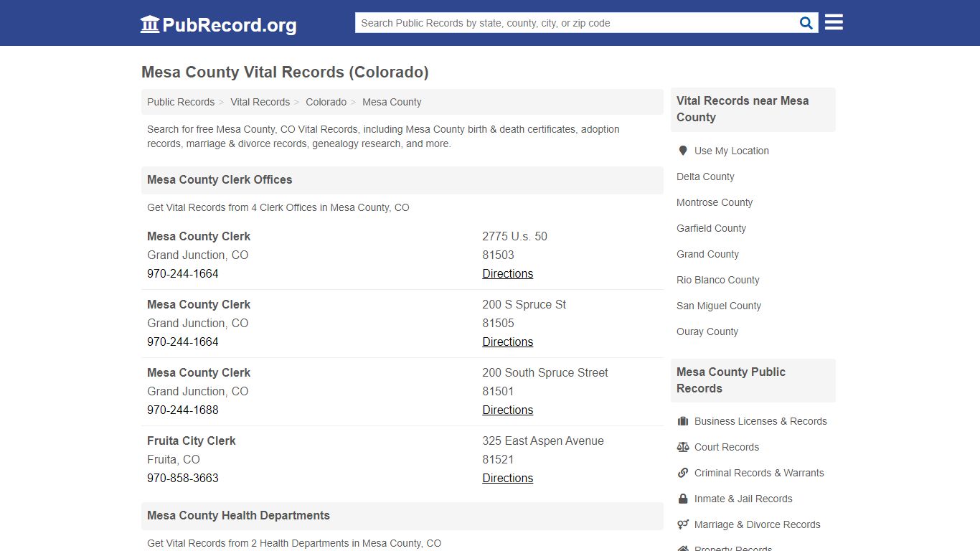Click zip code 81503

498,255
